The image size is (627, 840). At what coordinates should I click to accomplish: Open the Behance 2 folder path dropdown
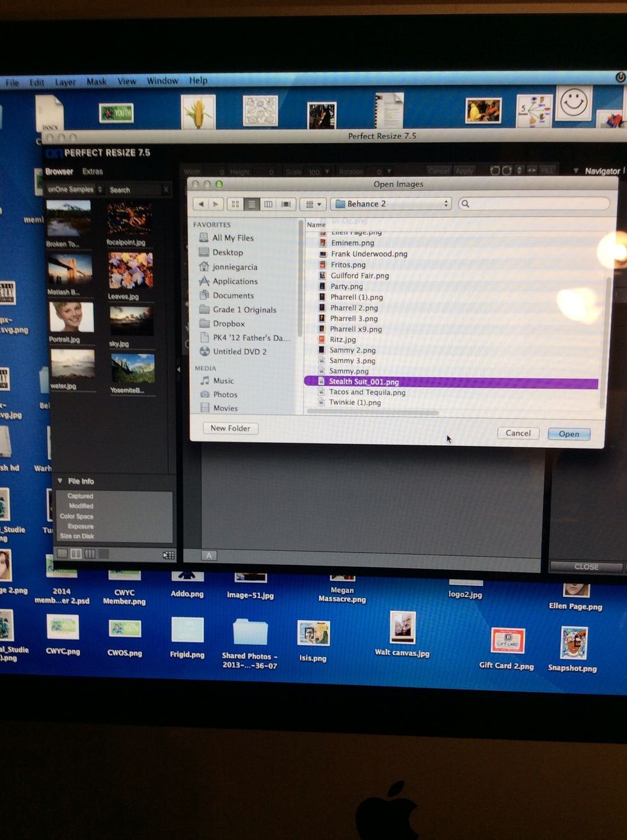tap(391, 203)
